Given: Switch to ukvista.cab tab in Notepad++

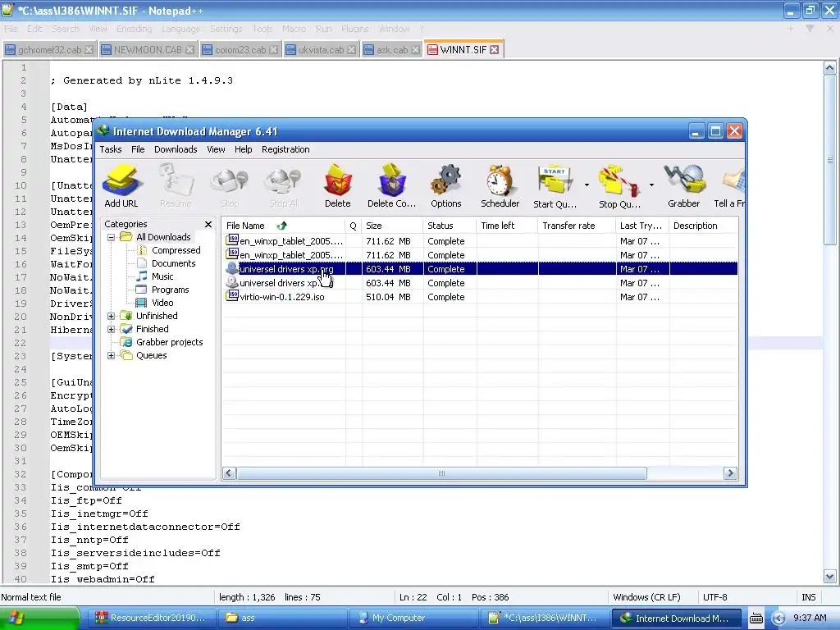Looking at the screenshot, I should [x=321, y=50].
